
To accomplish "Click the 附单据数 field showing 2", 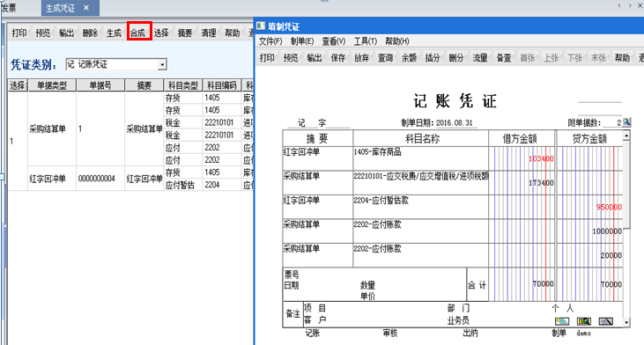I will tap(612, 122).
